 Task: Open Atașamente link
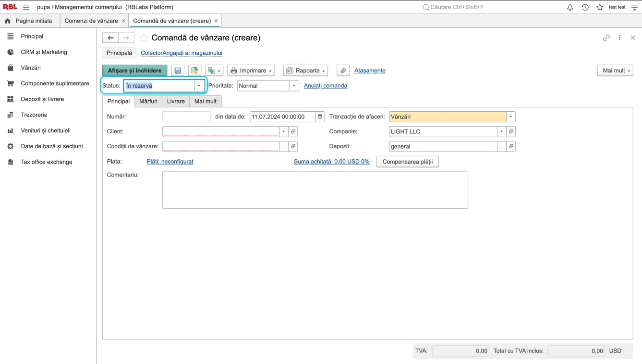[370, 70]
